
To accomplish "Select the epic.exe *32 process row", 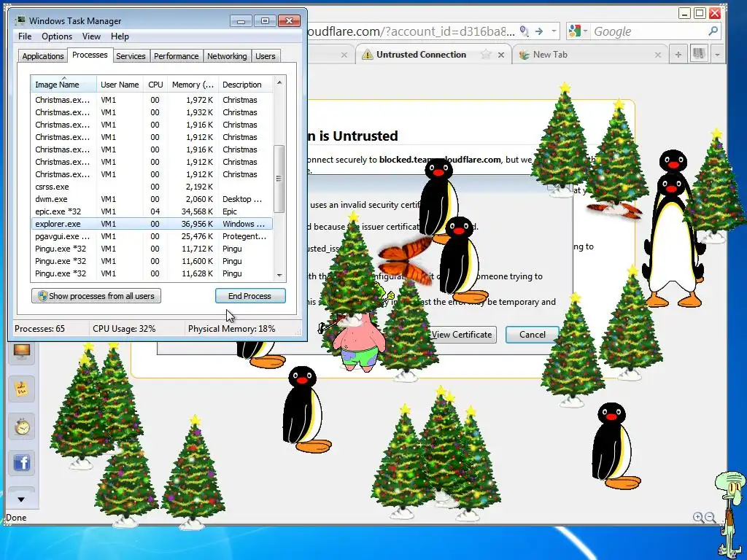I will coord(152,211).
